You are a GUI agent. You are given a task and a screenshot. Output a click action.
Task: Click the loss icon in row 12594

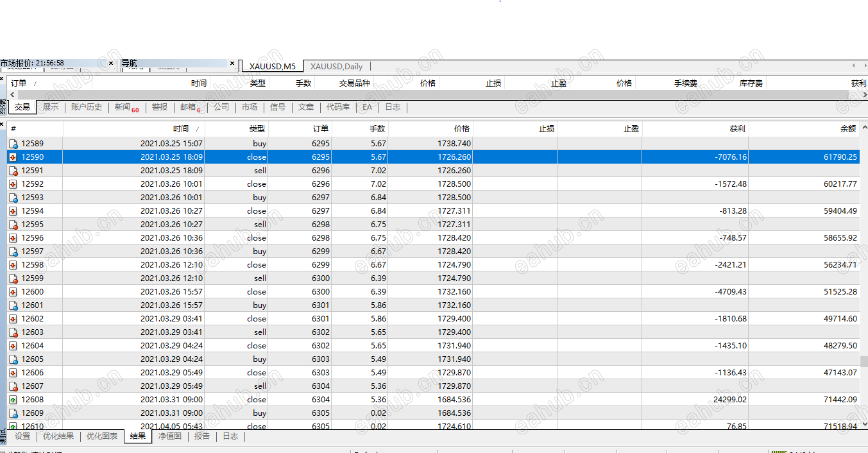(x=12, y=211)
